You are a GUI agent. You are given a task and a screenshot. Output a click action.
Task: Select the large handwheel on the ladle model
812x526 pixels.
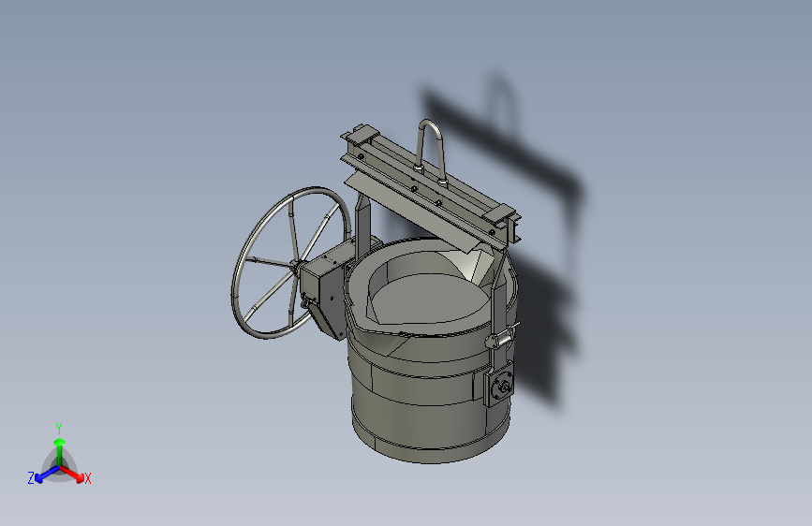click(x=289, y=262)
